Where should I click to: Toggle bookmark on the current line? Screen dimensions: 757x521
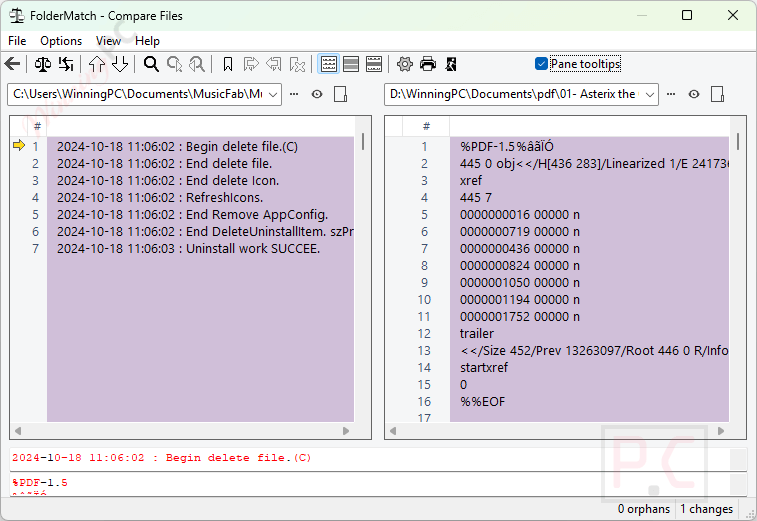tap(228, 64)
